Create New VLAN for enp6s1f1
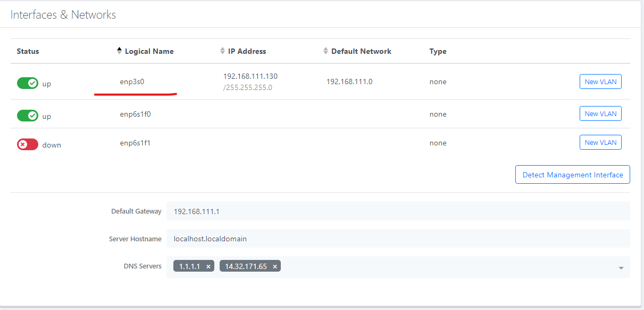The image size is (644, 310). (600, 142)
